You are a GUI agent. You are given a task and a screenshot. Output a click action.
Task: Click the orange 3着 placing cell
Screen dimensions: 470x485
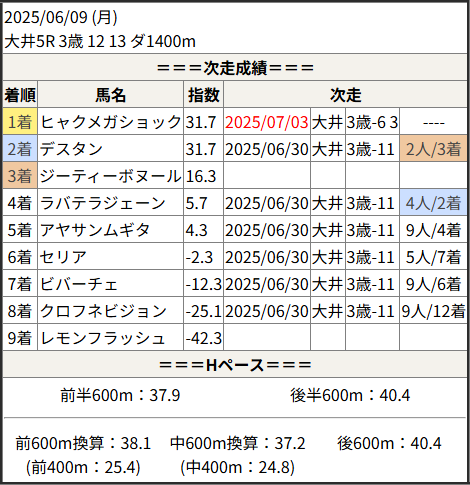coord(20,176)
